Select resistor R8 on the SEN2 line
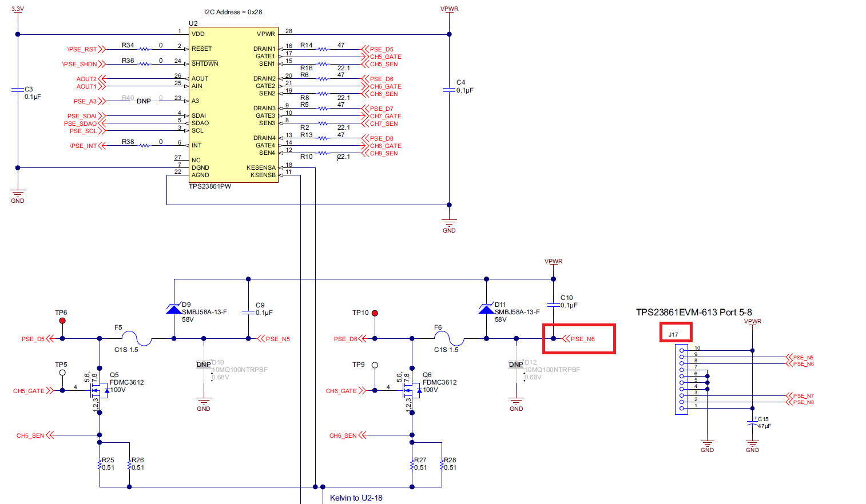The height and width of the screenshot is (504, 866). coord(323,94)
